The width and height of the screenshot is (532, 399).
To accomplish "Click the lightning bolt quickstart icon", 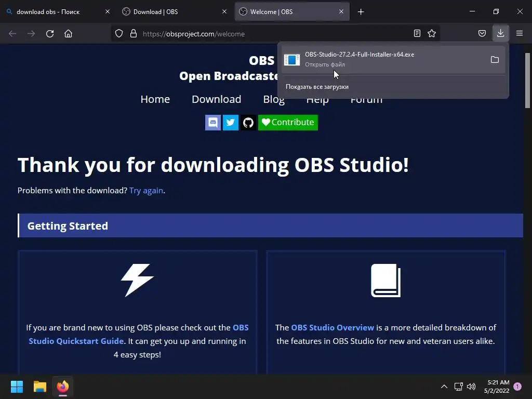I will click(137, 280).
